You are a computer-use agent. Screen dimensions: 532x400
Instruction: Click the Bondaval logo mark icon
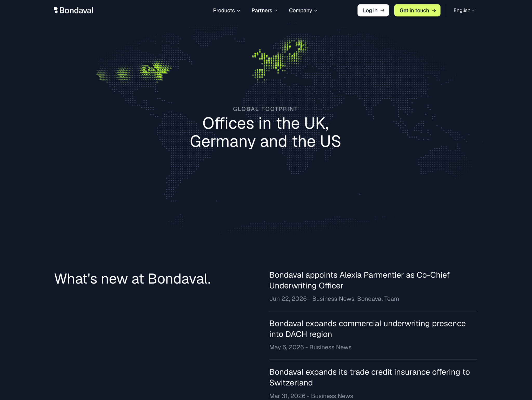pyautogui.click(x=56, y=10)
